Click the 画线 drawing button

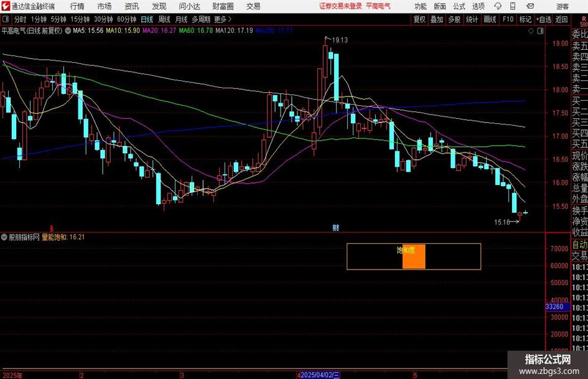[490, 19]
